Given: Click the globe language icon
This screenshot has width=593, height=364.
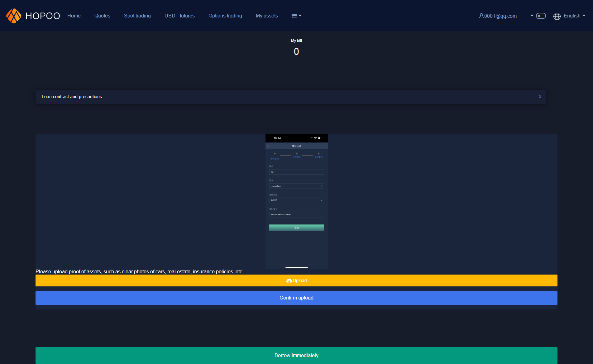Looking at the screenshot, I should [x=557, y=16].
